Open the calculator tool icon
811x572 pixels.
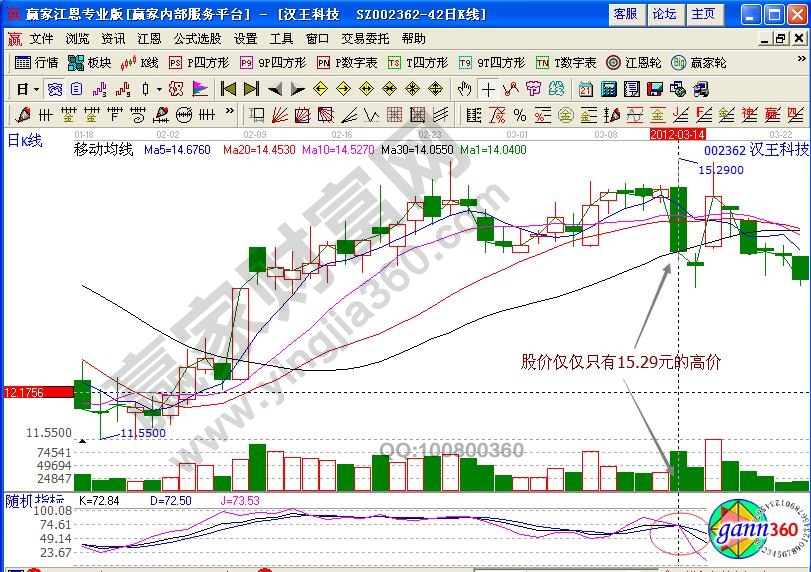pyautogui.click(x=608, y=88)
